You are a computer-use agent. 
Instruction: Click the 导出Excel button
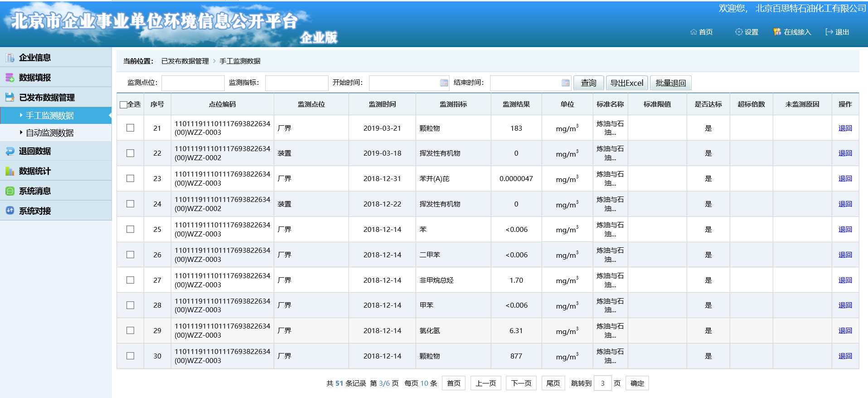click(x=627, y=83)
